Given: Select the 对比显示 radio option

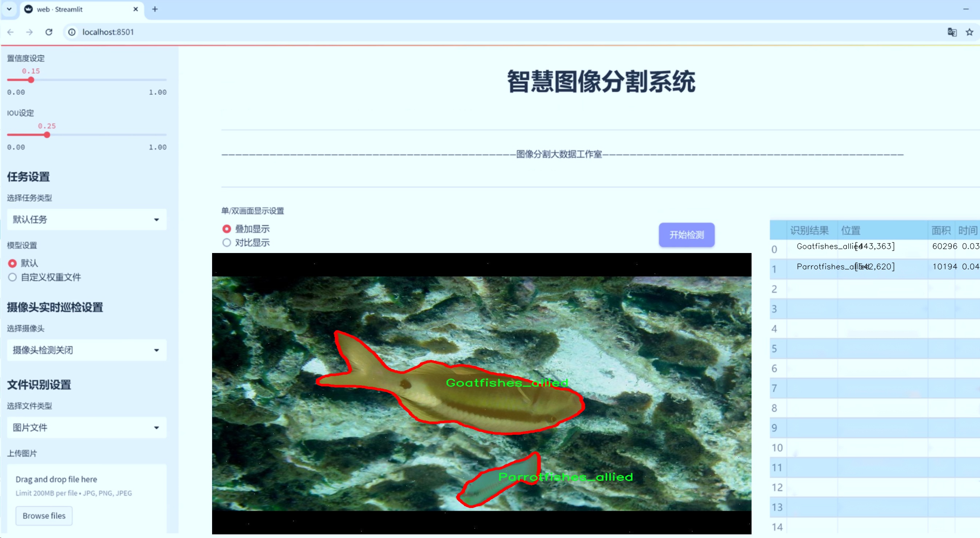Looking at the screenshot, I should 227,242.
